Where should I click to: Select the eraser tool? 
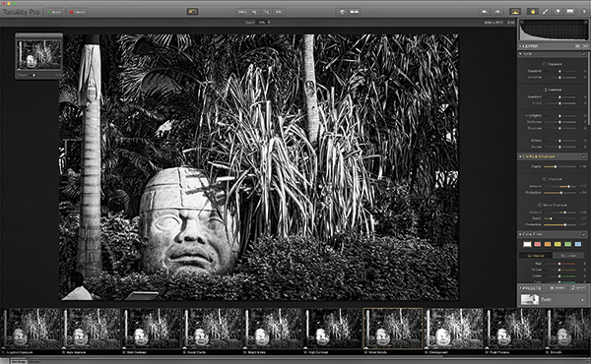pyautogui.click(x=558, y=12)
